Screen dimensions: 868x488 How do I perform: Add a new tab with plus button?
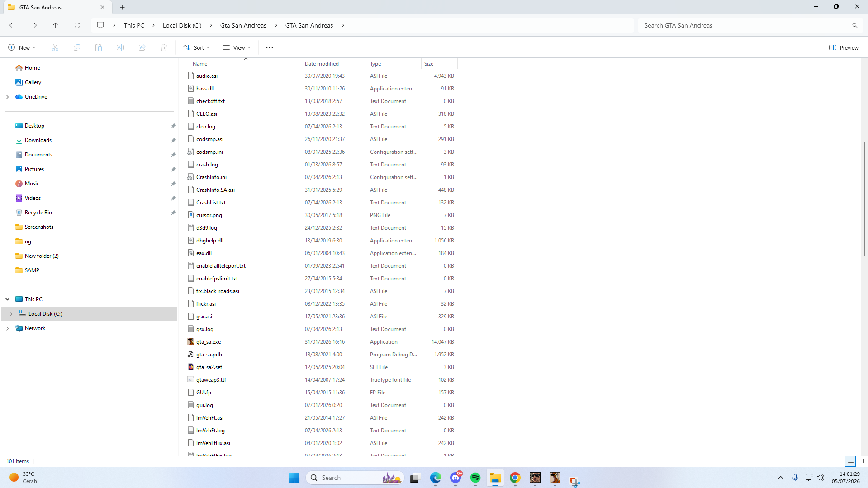point(123,7)
